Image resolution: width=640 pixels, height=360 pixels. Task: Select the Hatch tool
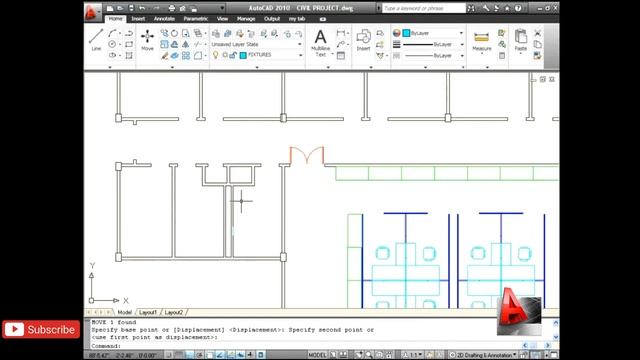pos(129,55)
